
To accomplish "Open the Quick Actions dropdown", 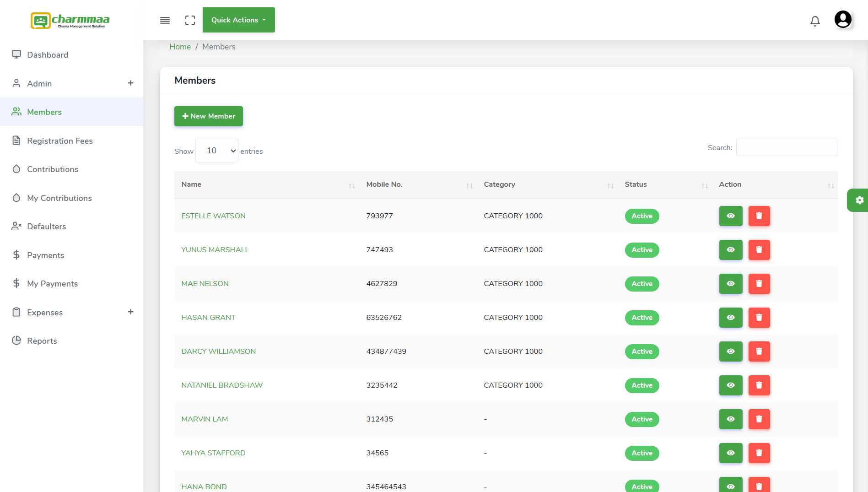I will (238, 20).
